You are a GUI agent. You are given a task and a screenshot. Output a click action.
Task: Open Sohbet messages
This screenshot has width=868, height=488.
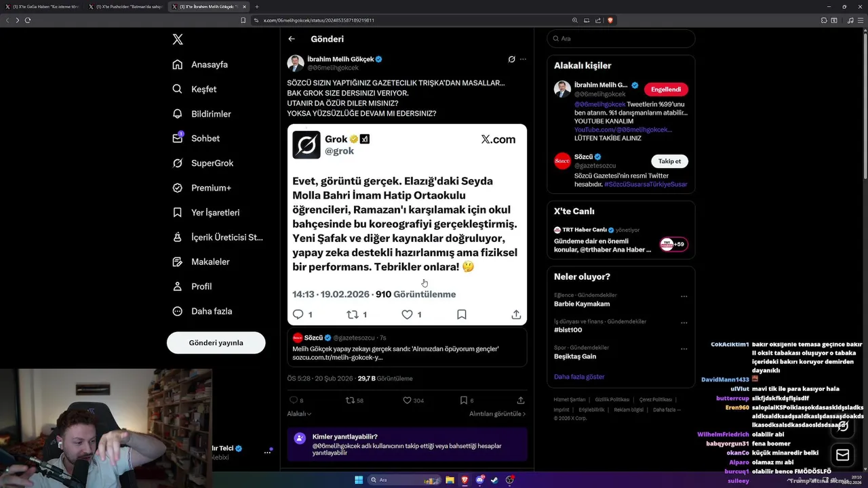(x=196, y=138)
